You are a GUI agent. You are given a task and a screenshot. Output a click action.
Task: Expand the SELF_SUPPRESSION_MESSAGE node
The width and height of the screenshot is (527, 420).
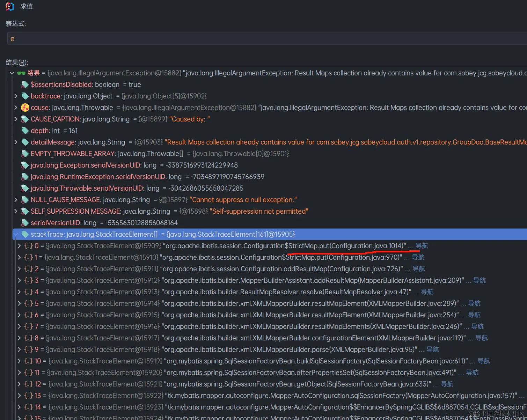16,211
